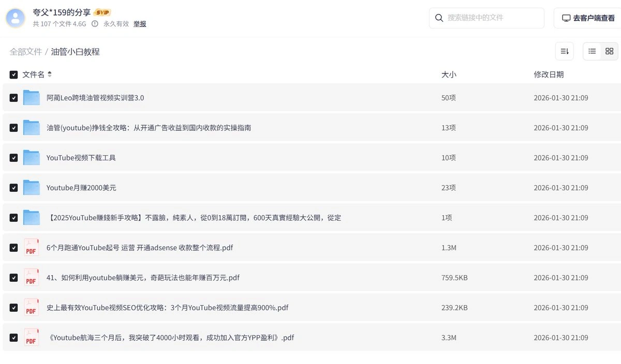The image size is (621, 364).
Task: Click the PDF icon of 《Youtube航海三个月后》 document
Action: 31,337
